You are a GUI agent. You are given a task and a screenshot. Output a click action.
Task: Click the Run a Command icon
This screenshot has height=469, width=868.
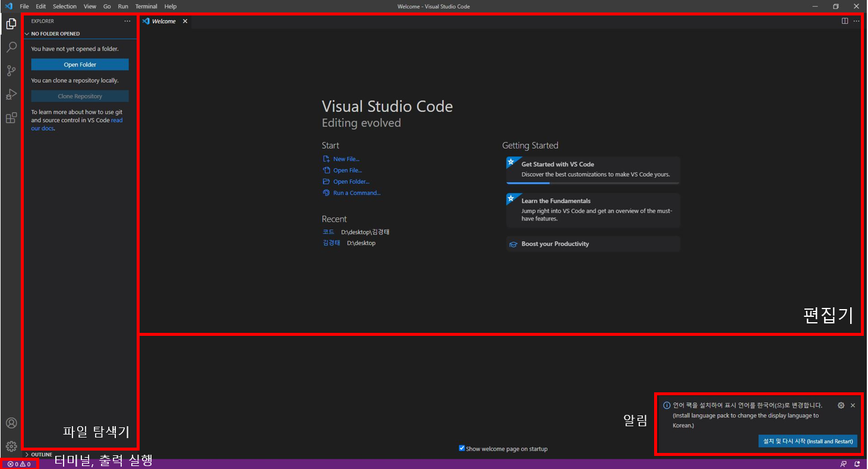pyautogui.click(x=326, y=193)
